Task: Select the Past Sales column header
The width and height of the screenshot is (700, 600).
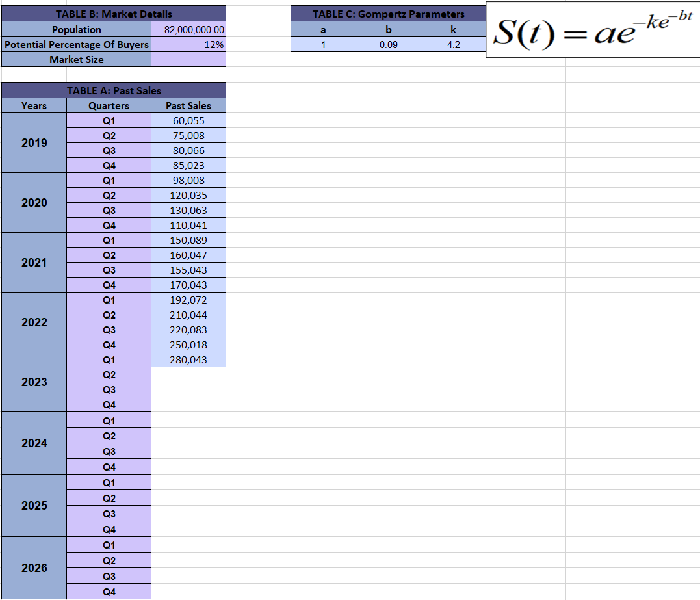Action: pos(188,105)
